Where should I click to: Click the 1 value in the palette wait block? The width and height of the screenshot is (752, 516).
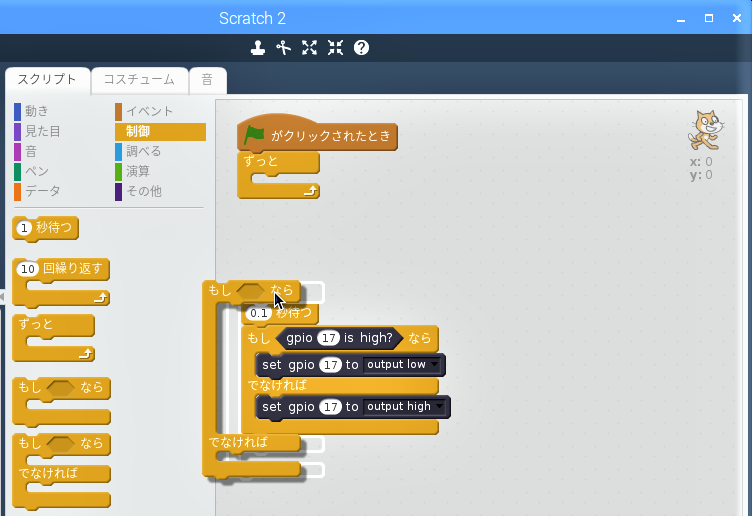(25, 228)
